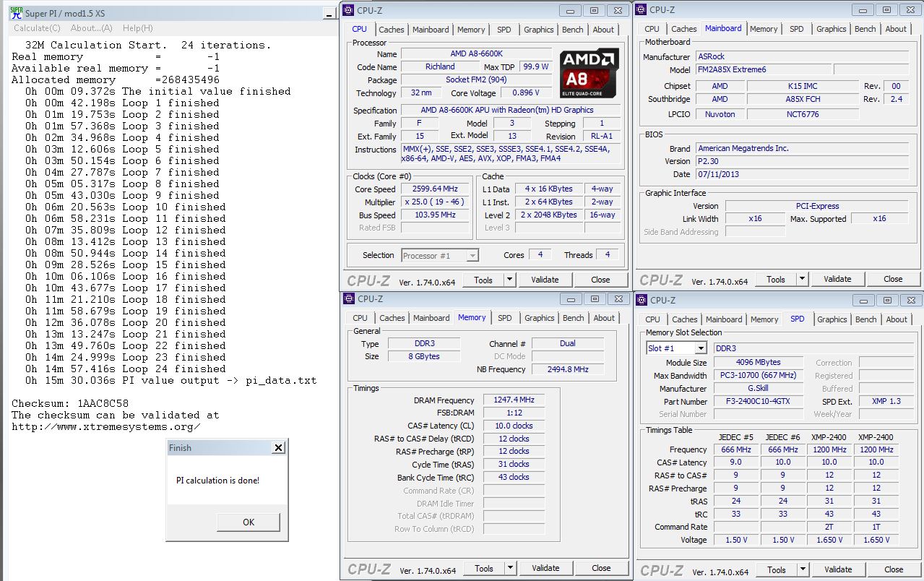Close the Finish dialog with its X
Viewport: 924px width, 581px height.
278,448
